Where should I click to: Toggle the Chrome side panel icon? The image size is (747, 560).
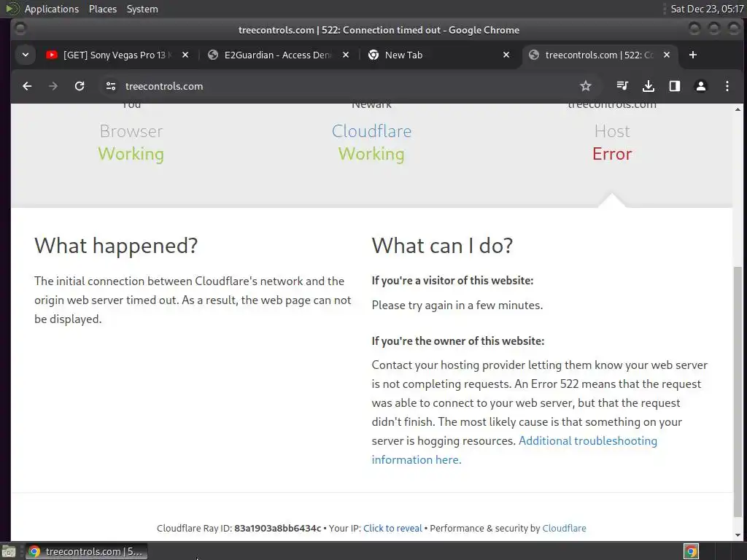pyautogui.click(x=675, y=86)
